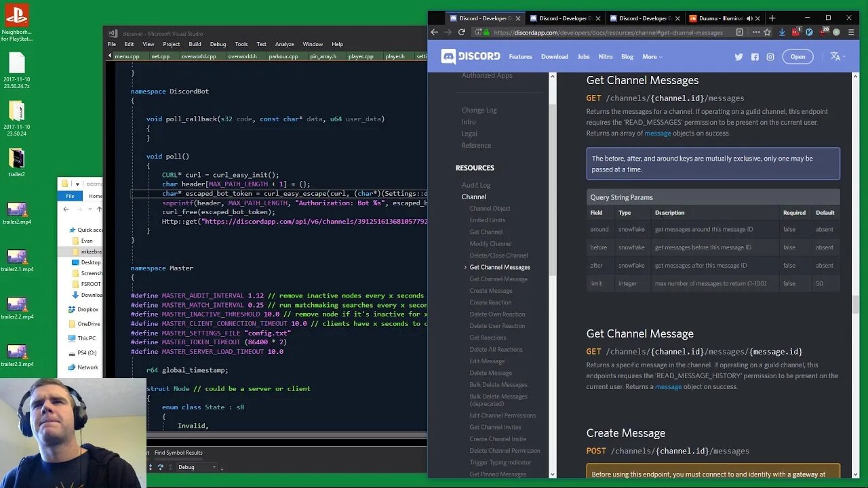868x488 pixels.
Task: Click the site info padlock icon
Action: (x=486, y=32)
